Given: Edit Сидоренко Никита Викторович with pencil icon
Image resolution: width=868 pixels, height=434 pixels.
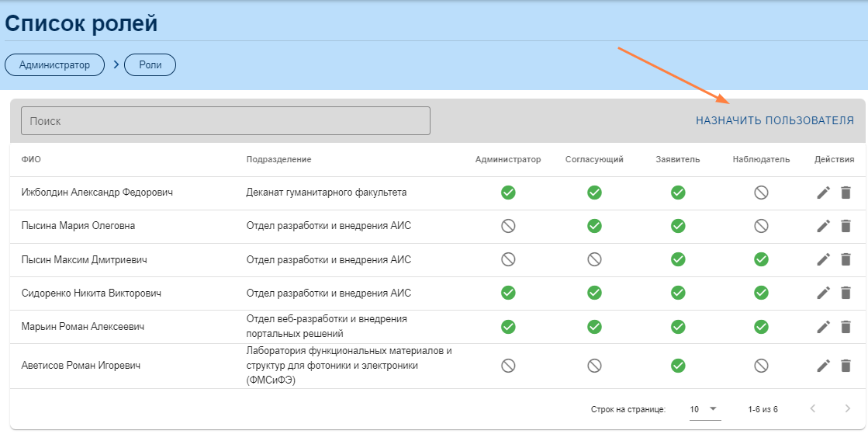Looking at the screenshot, I should 823,293.
